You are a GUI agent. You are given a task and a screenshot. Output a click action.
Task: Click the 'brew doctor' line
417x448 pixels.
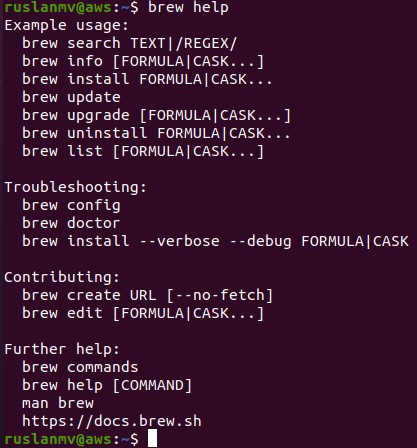click(71, 223)
